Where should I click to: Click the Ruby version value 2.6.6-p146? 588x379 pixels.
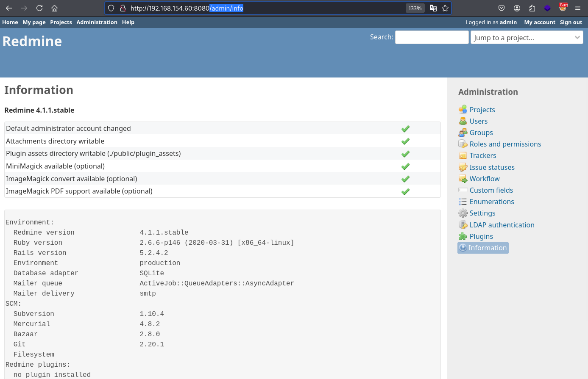coord(217,243)
